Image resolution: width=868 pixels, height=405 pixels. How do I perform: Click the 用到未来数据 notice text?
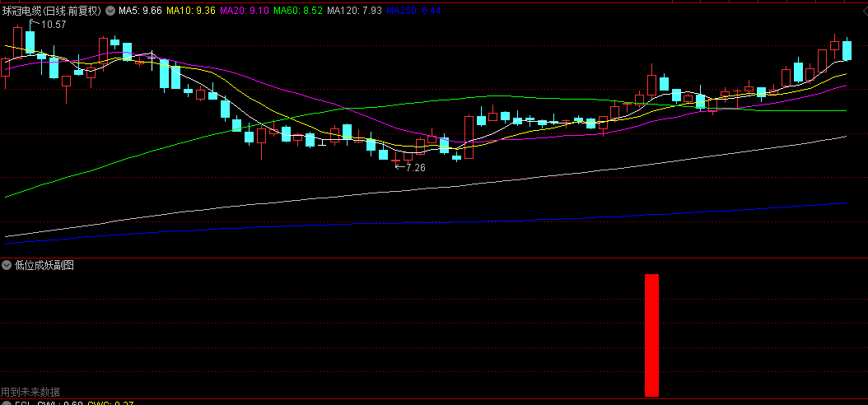tap(30, 392)
